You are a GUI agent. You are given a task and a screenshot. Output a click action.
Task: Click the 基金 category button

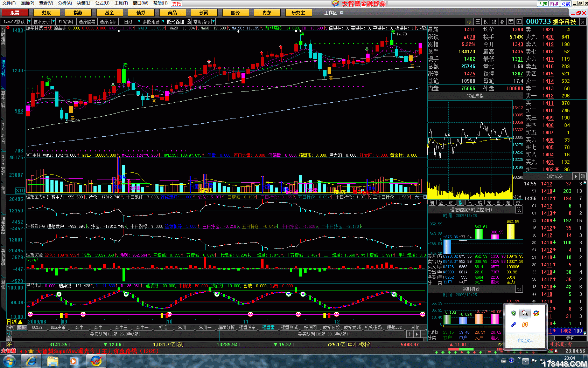coord(109,13)
